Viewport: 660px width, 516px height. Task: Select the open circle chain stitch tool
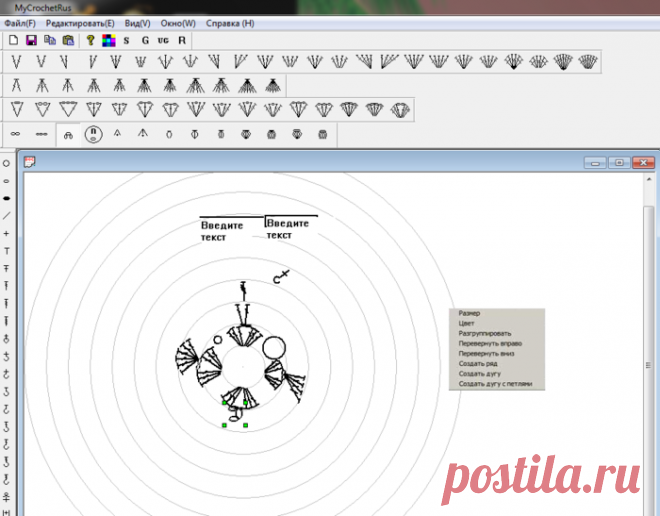click(x=6, y=163)
